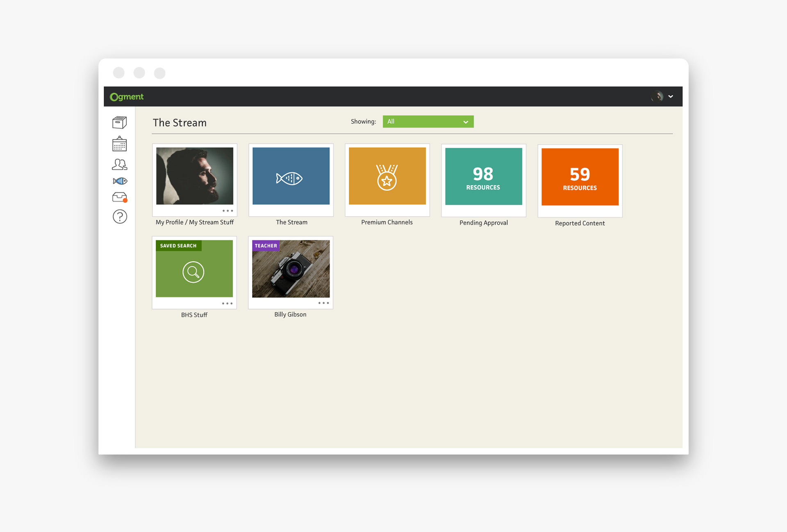Click The Stream card label
Viewport: 787px width, 532px height.
click(x=291, y=222)
